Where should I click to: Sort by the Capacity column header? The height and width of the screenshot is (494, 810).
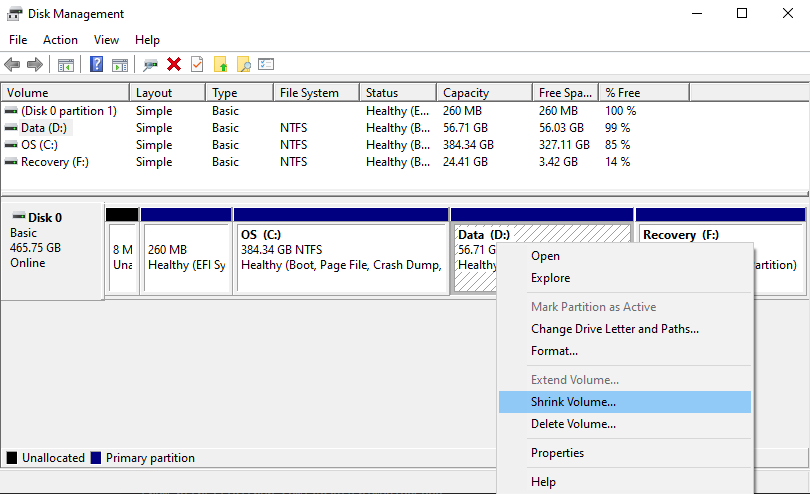click(x=484, y=92)
